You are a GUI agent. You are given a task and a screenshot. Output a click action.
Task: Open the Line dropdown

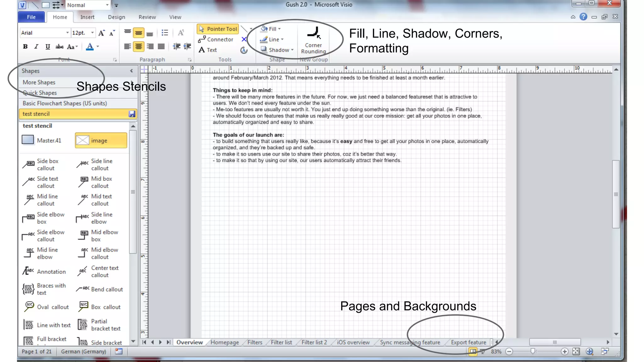pos(272,39)
